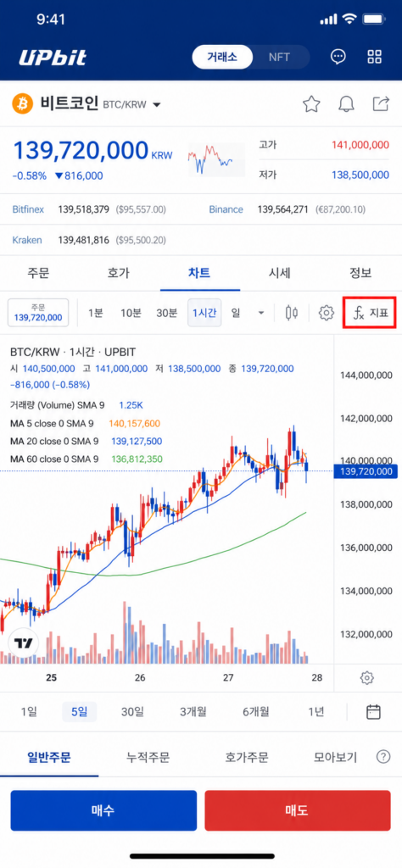The height and width of the screenshot is (868, 402).
Task: Tap the TradingView logo on chart
Action: coord(24,643)
